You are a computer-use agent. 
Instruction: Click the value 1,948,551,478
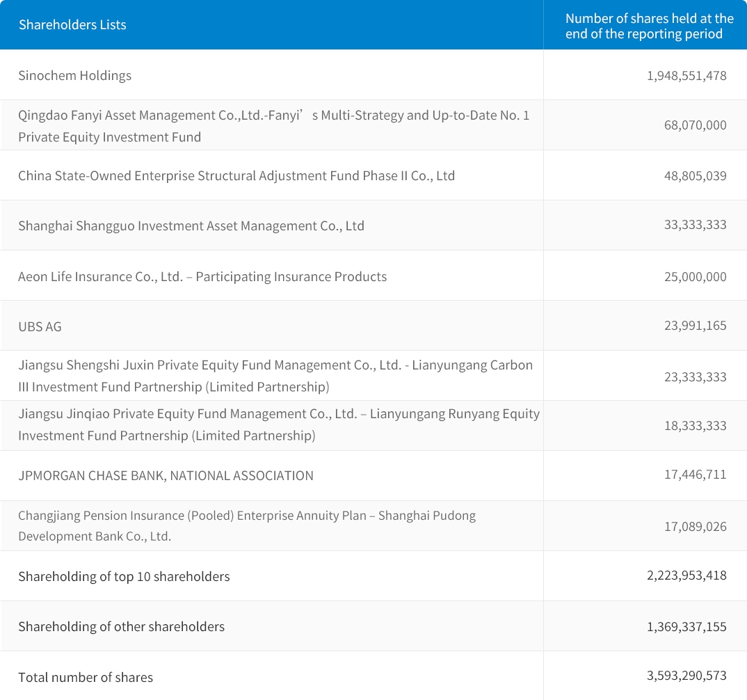click(686, 75)
